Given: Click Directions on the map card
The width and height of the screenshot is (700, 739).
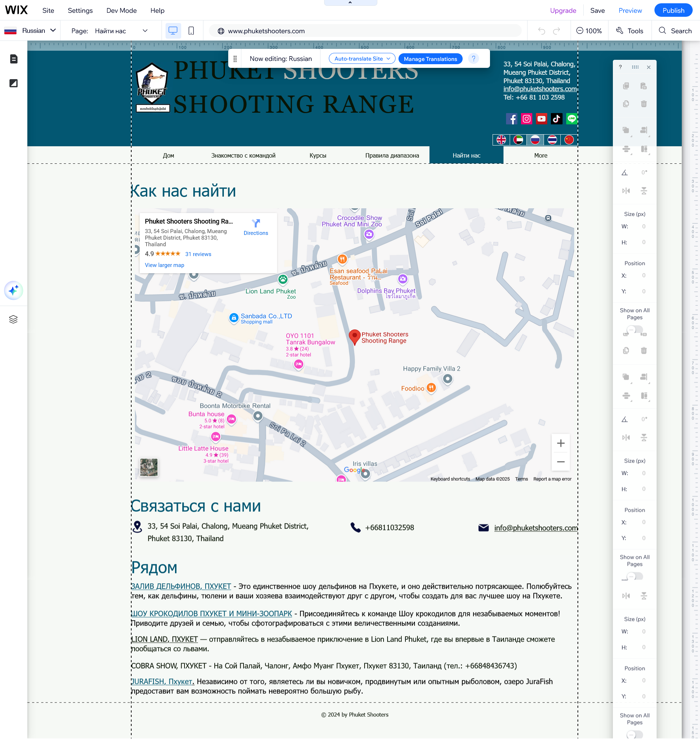Looking at the screenshot, I should coord(256,227).
